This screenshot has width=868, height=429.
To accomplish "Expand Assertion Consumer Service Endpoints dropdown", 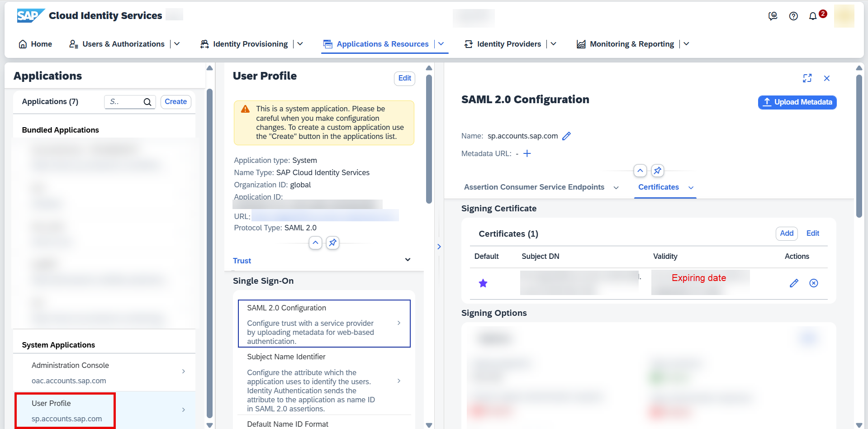I will tap(616, 188).
